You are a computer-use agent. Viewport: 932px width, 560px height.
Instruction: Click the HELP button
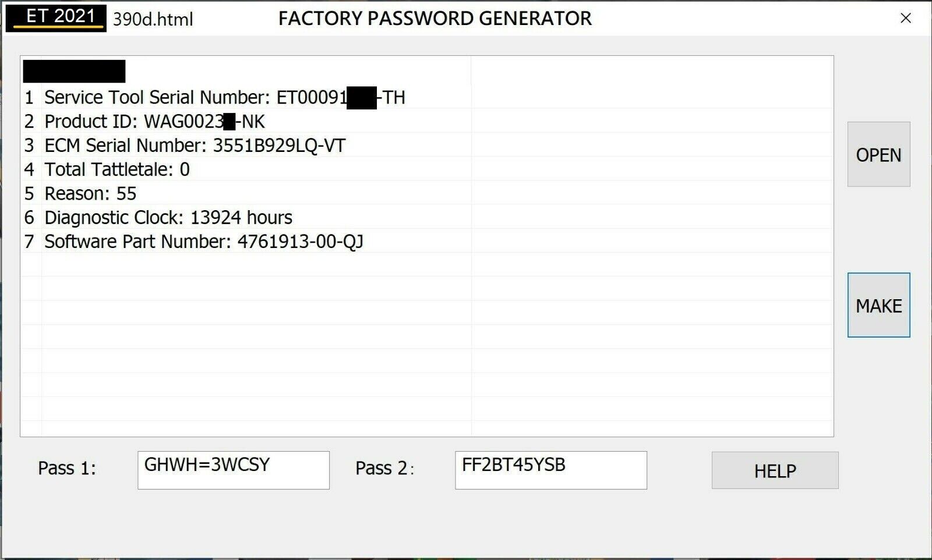coord(775,470)
